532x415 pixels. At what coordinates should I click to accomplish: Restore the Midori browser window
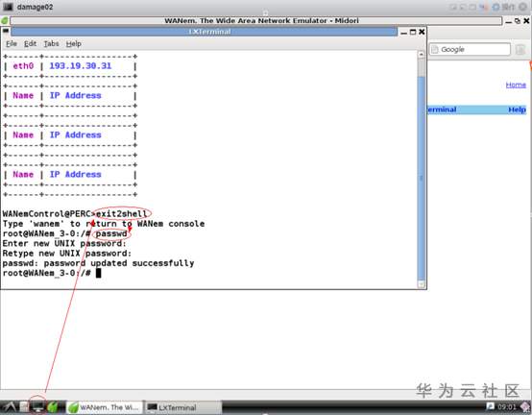[x=518, y=21]
